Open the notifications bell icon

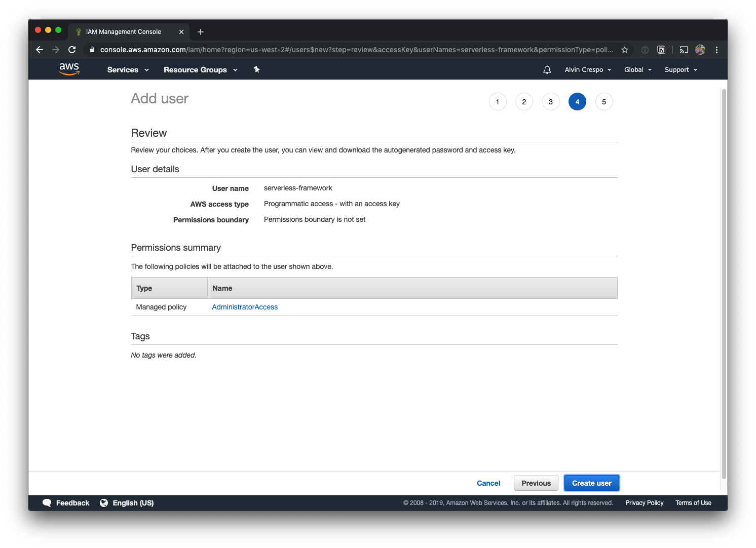pyautogui.click(x=547, y=70)
